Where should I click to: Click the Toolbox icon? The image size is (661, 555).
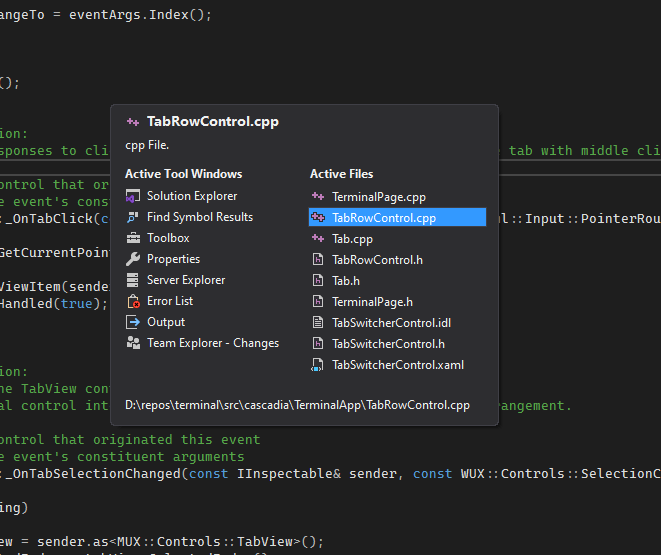point(134,238)
